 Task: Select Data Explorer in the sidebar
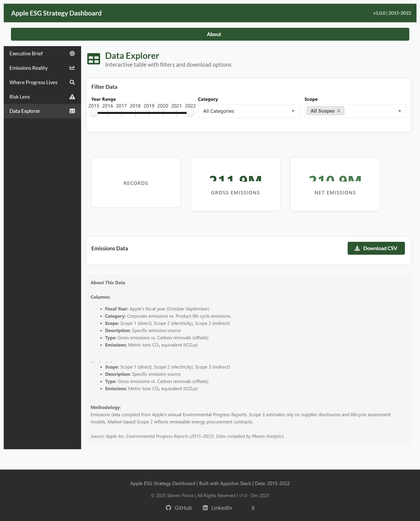(x=42, y=111)
